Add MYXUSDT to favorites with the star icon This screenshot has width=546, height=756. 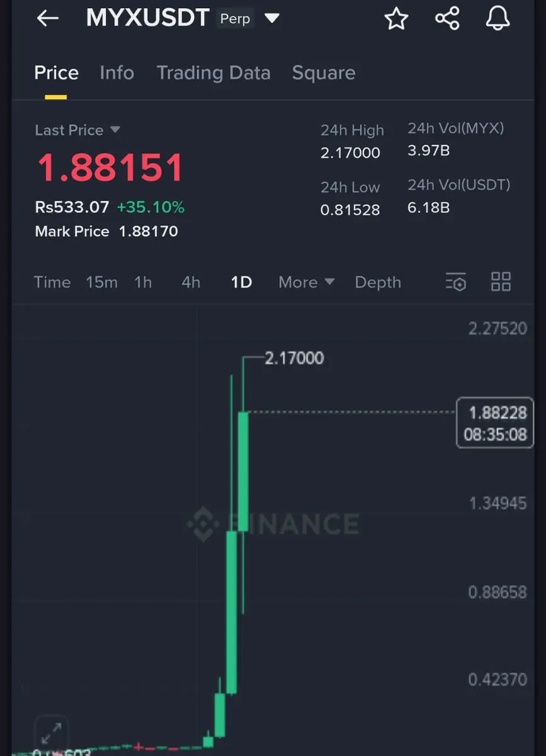pyautogui.click(x=396, y=18)
